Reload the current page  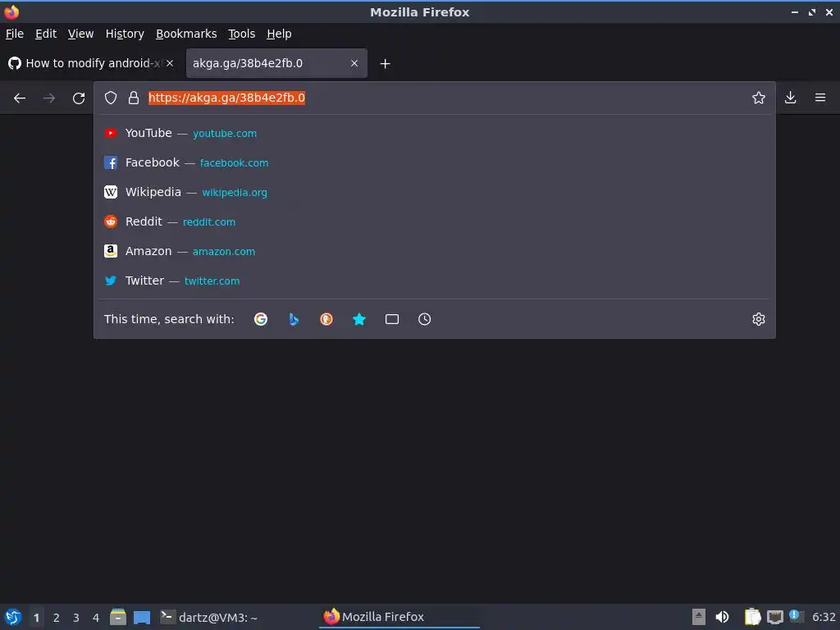[x=79, y=98]
